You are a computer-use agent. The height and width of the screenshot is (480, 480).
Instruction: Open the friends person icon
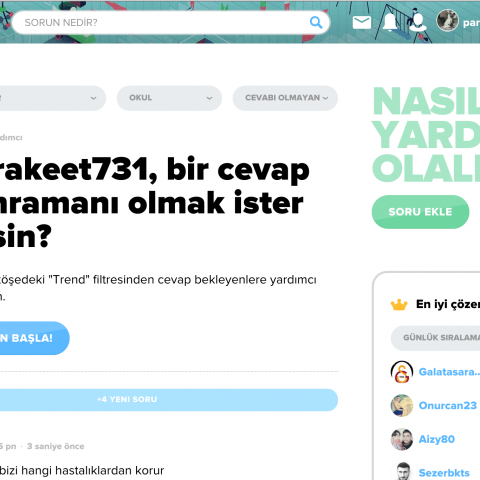(418, 22)
